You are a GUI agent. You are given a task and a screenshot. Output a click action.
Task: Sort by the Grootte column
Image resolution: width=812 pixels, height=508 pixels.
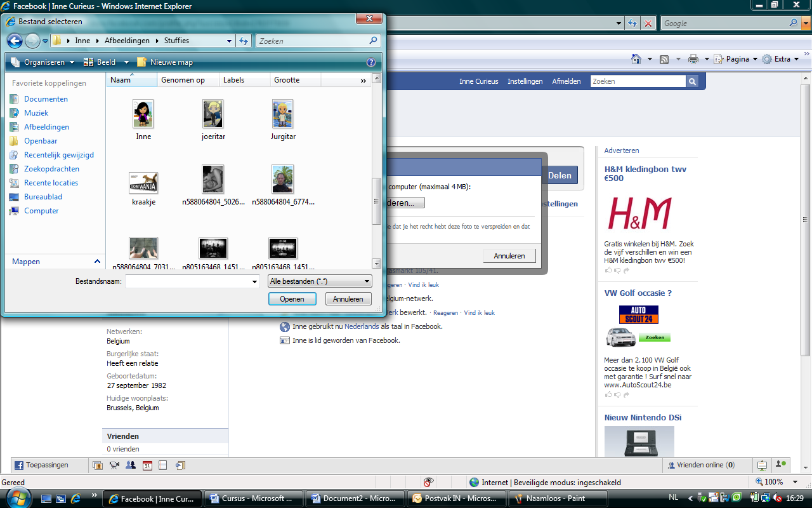click(296, 80)
